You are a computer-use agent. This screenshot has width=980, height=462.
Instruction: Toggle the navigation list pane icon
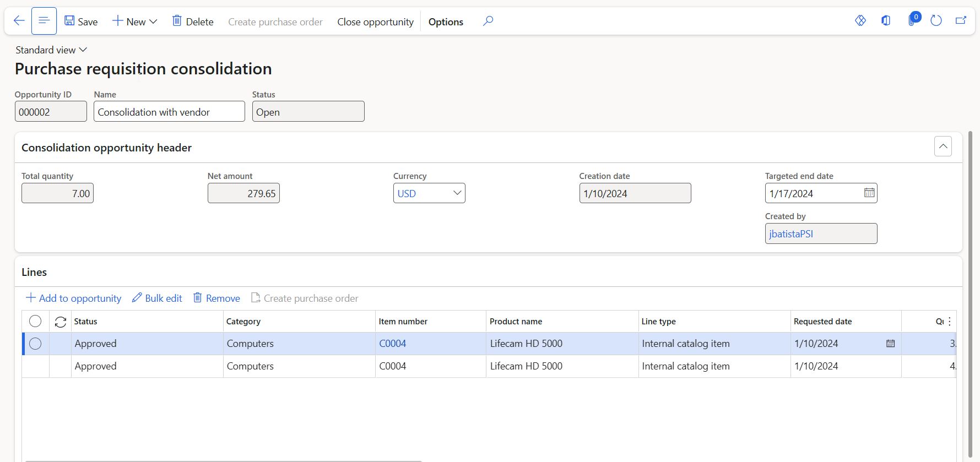tap(44, 21)
